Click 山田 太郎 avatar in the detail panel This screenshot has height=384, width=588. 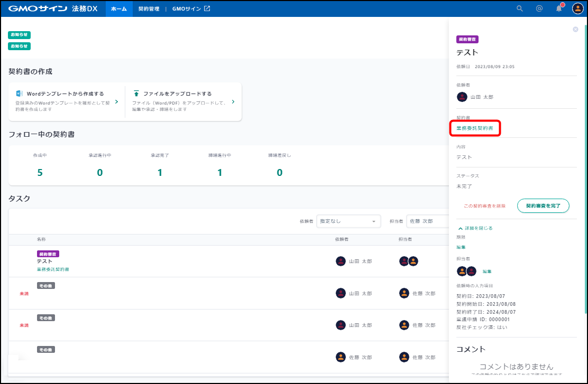462,97
